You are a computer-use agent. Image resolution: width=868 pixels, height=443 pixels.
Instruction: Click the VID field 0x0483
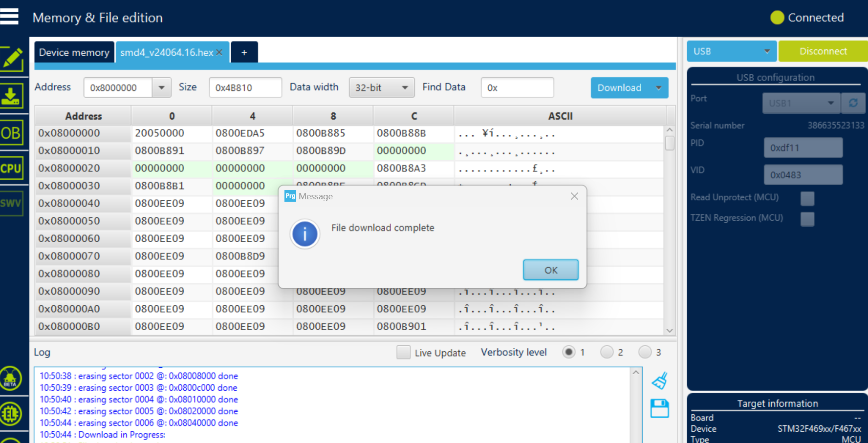(803, 175)
